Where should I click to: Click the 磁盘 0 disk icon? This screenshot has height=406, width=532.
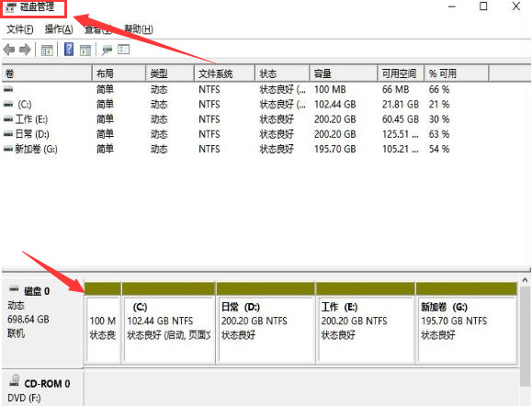14,289
